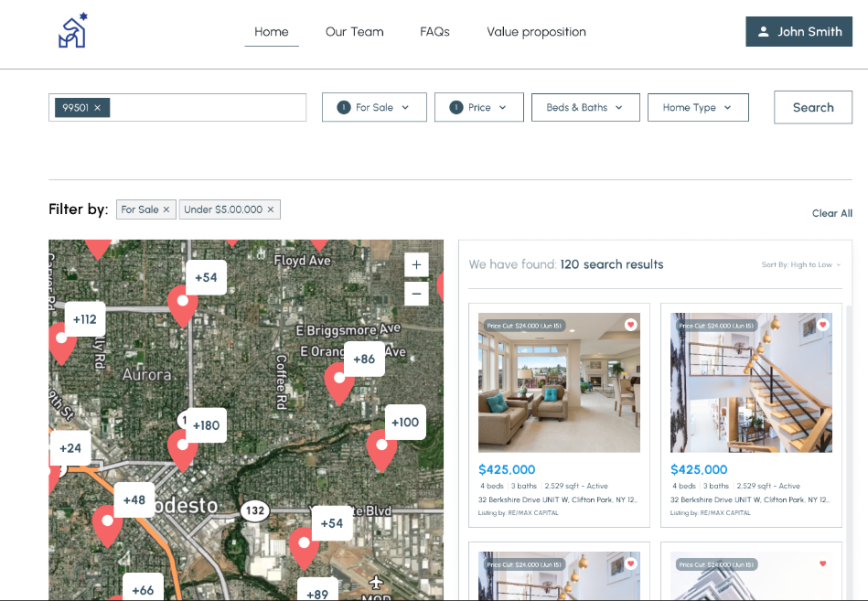The width and height of the screenshot is (868, 601).
Task: Remove the For Sale filter tag
Action: (168, 209)
